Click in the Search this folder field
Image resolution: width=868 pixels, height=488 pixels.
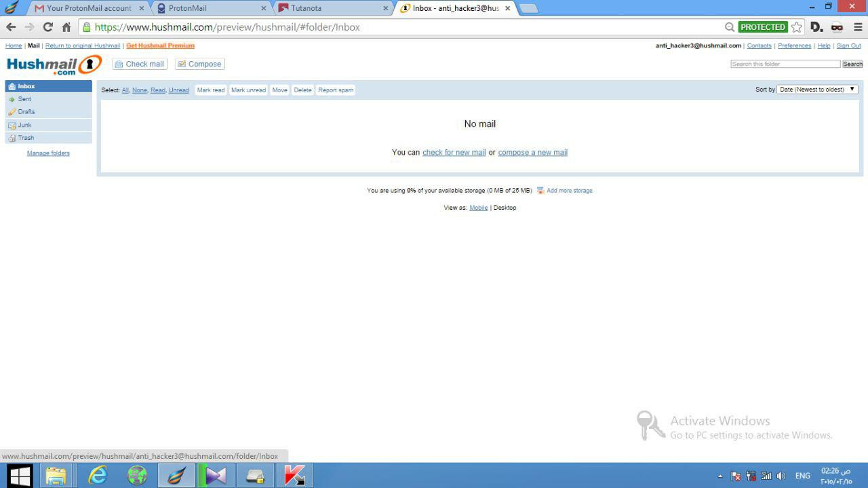[x=785, y=64]
